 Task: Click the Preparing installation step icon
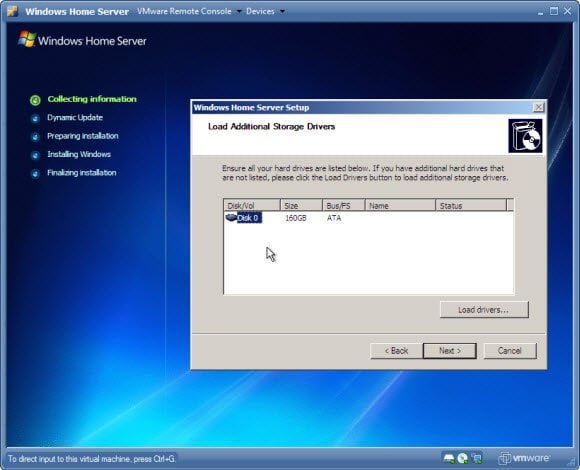coord(35,137)
